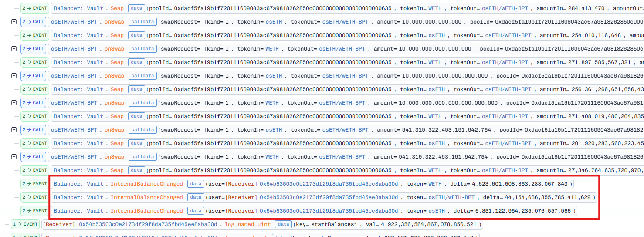Click the 1 → EVENT badge on log_named_uint row
The width and height of the screenshot is (644, 237).
click(x=25, y=224)
